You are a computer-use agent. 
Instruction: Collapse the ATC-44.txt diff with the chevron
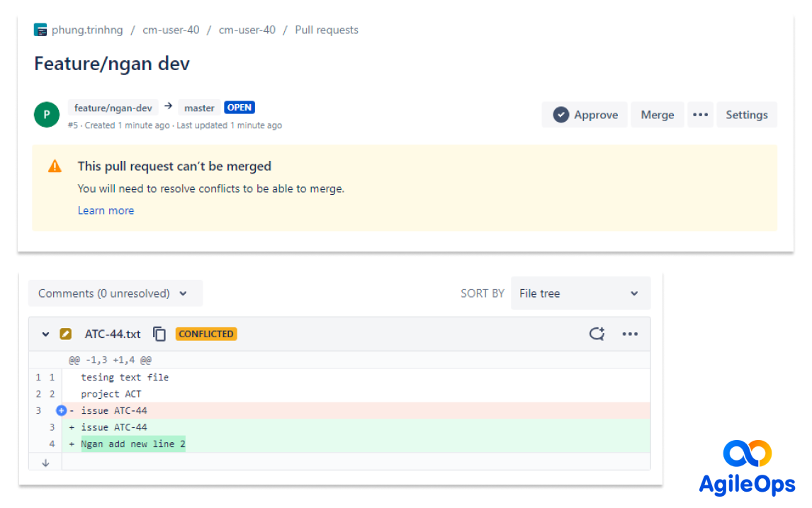45,334
